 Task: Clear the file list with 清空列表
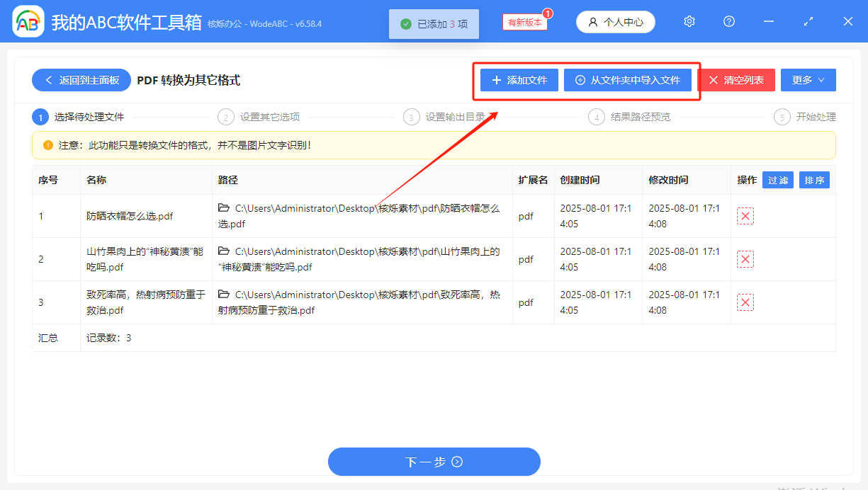pos(737,79)
